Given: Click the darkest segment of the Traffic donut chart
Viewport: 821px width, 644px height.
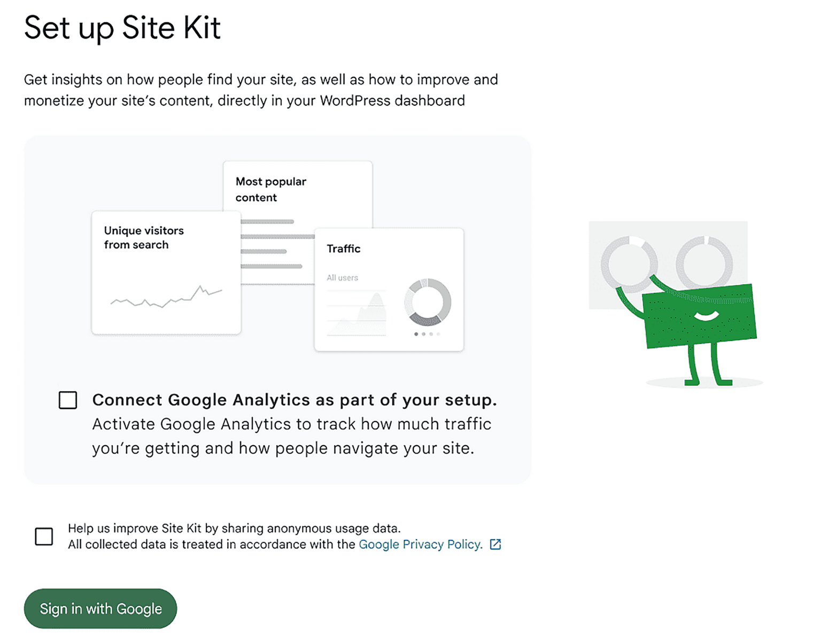Looking at the screenshot, I should (427, 321).
